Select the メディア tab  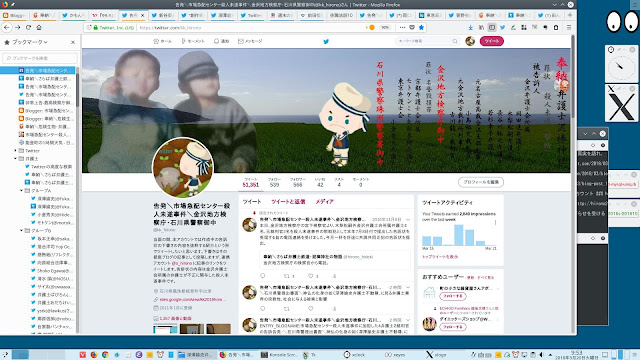pyautogui.click(x=324, y=202)
